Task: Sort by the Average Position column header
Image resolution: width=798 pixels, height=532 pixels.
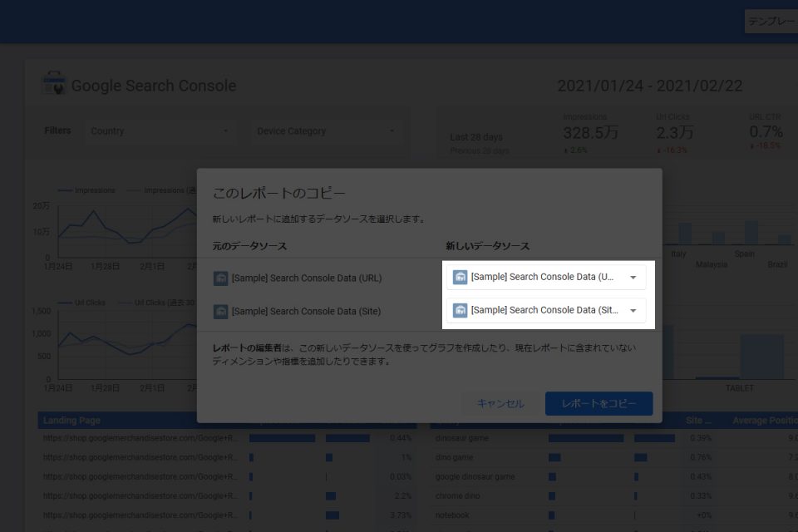Action: (763, 421)
